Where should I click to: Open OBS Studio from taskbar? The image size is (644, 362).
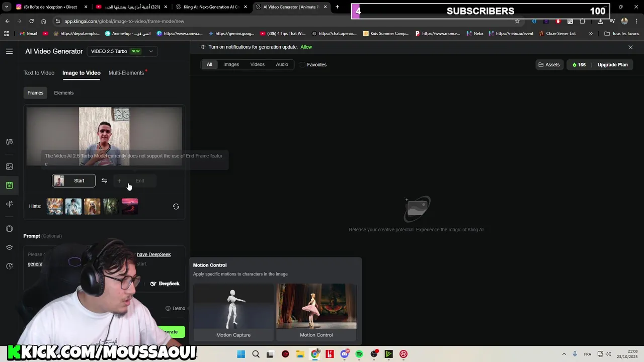click(374, 354)
